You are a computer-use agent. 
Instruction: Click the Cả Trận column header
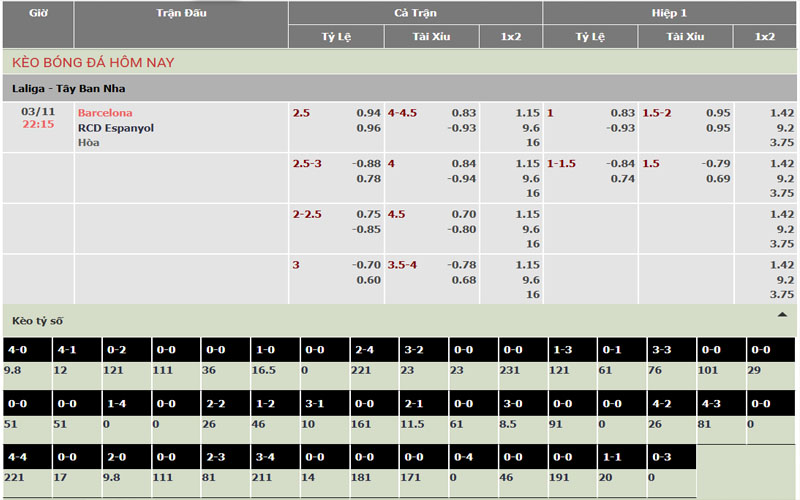point(415,13)
